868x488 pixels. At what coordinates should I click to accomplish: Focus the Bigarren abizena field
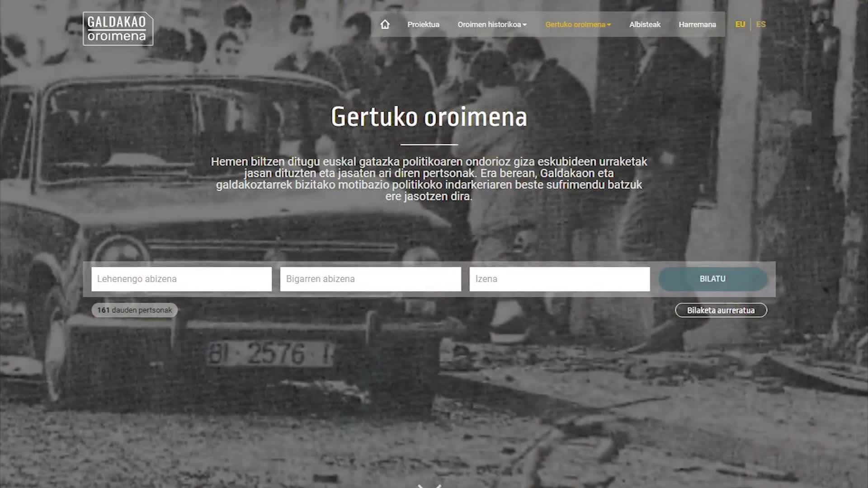371,279
